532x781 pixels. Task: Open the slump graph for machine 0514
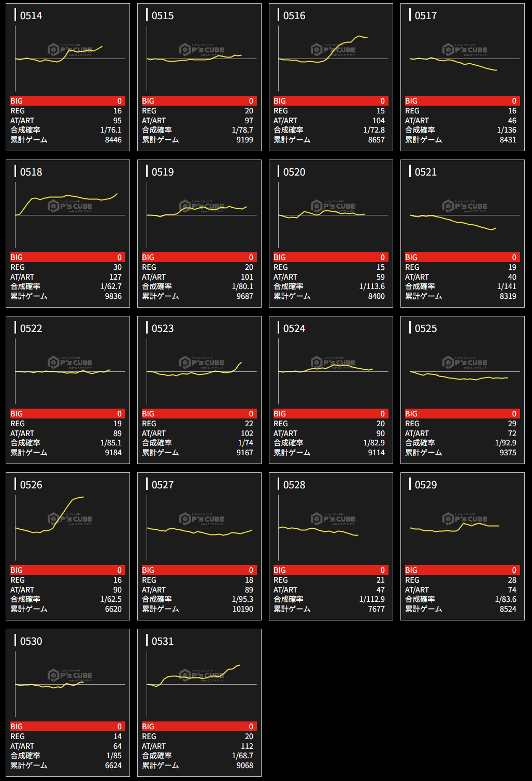(70, 59)
